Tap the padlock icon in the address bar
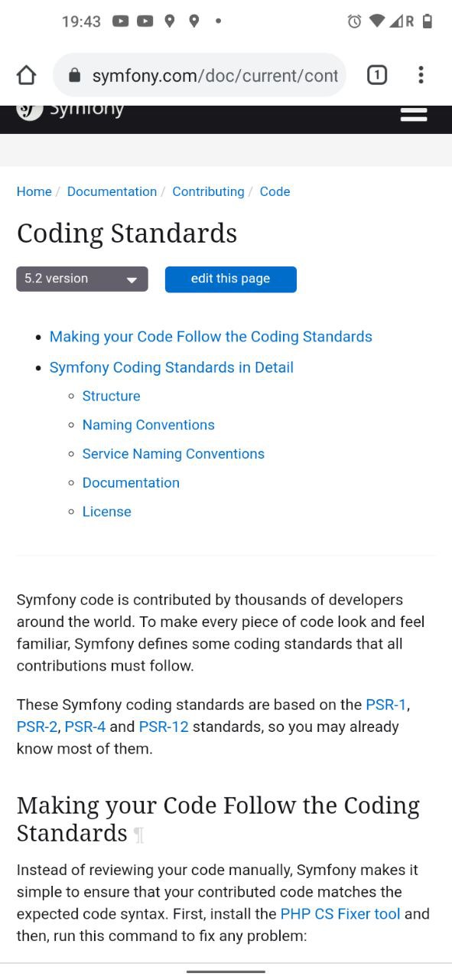 tap(74, 75)
